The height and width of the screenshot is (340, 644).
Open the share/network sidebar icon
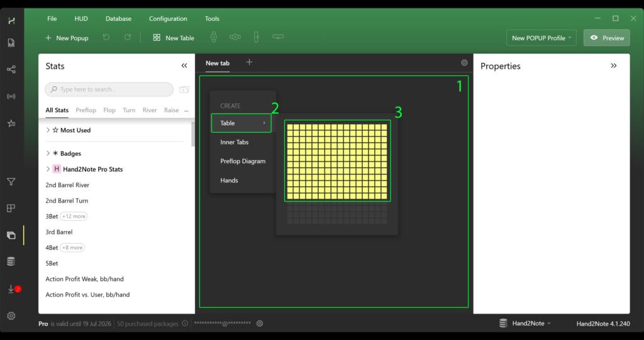(x=11, y=70)
